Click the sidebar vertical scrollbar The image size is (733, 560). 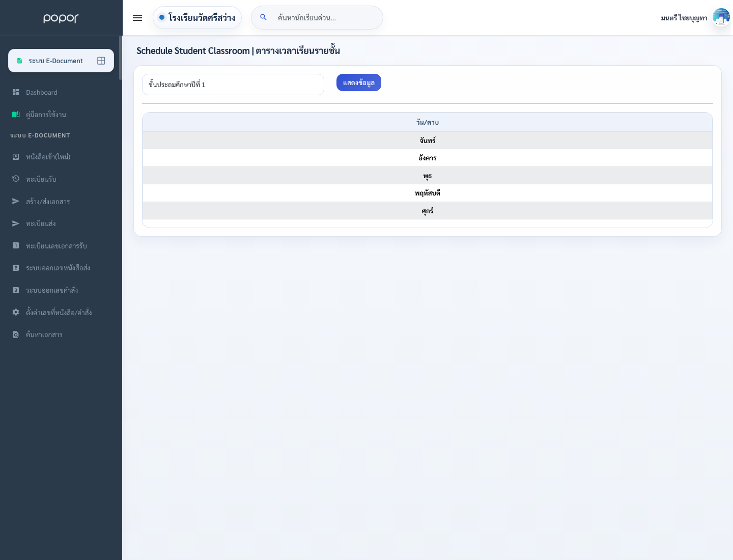point(121,58)
